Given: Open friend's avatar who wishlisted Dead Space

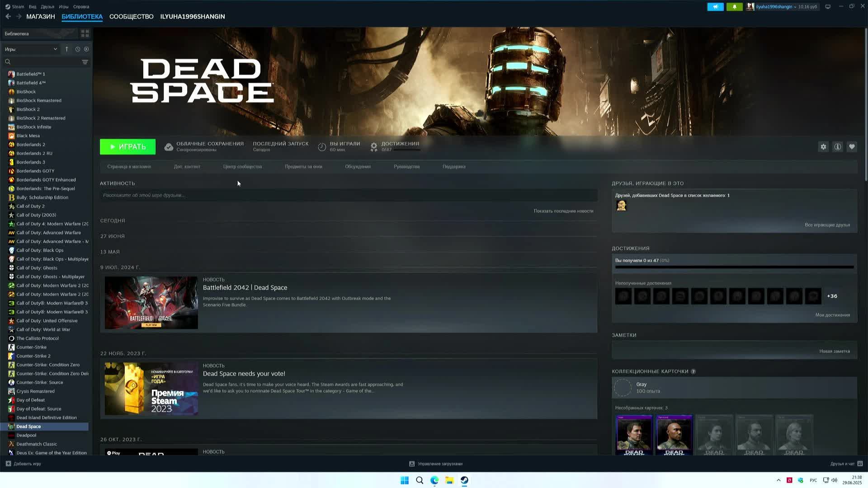Looking at the screenshot, I should click(622, 206).
